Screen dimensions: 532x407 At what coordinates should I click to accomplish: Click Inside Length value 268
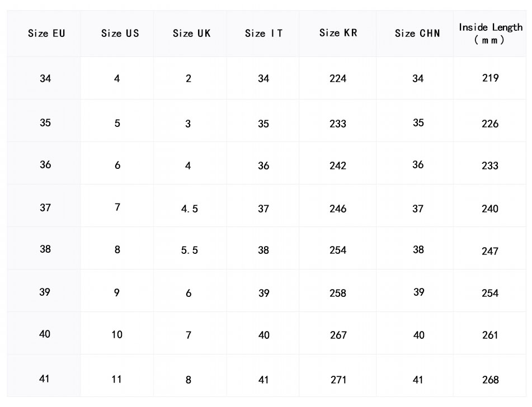point(490,380)
